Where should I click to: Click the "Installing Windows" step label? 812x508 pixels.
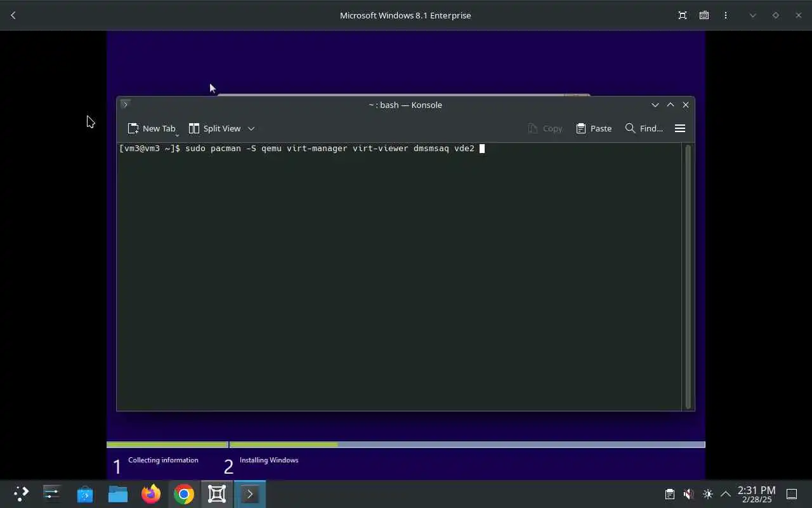tap(269, 460)
